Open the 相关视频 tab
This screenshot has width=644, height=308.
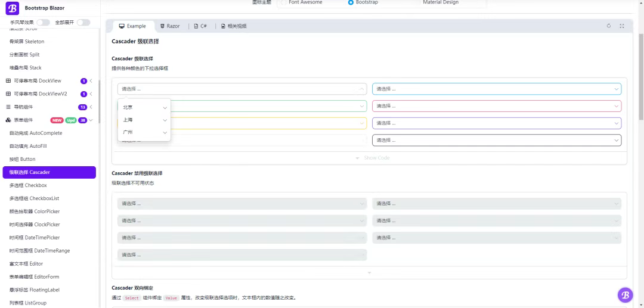tap(234, 26)
